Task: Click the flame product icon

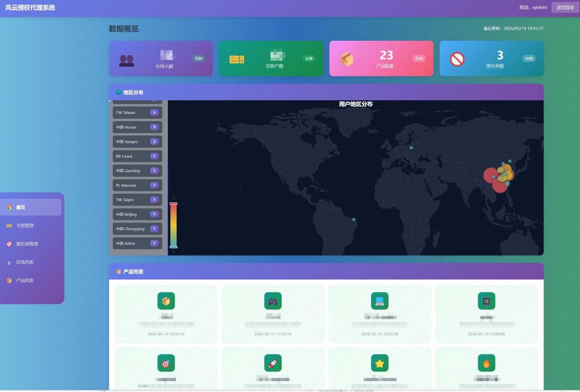Action: click(487, 363)
